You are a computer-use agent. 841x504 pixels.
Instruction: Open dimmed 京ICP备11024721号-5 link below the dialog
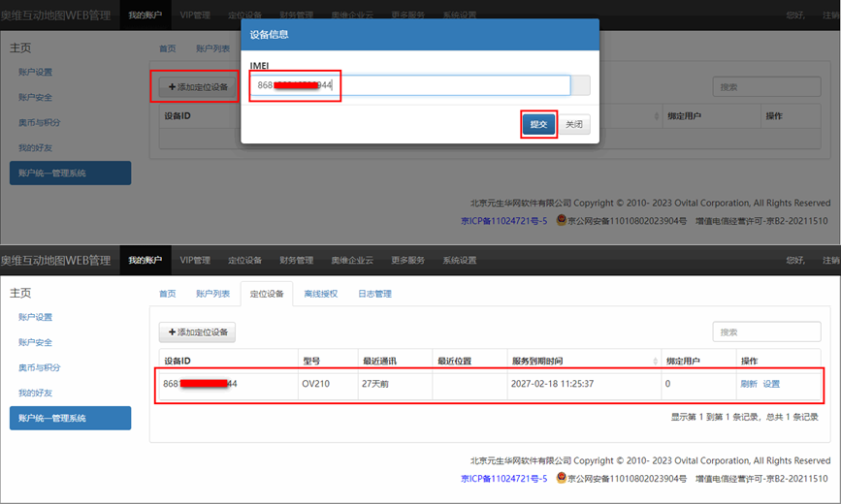pos(504,221)
